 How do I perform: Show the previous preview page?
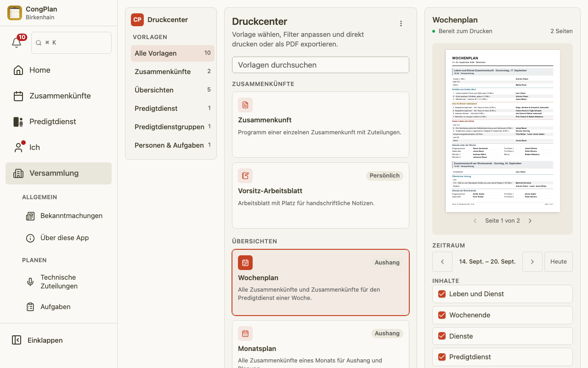pyautogui.click(x=475, y=221)
